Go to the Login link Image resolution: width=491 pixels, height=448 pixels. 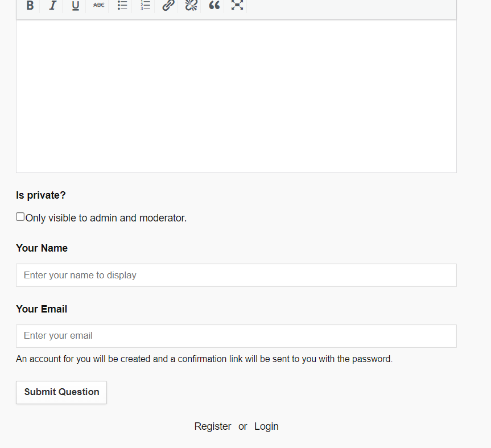266,426
